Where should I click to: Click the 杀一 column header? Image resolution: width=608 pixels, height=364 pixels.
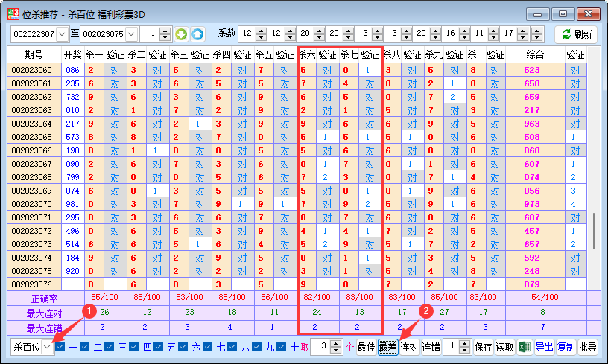[x=94, y=54]
